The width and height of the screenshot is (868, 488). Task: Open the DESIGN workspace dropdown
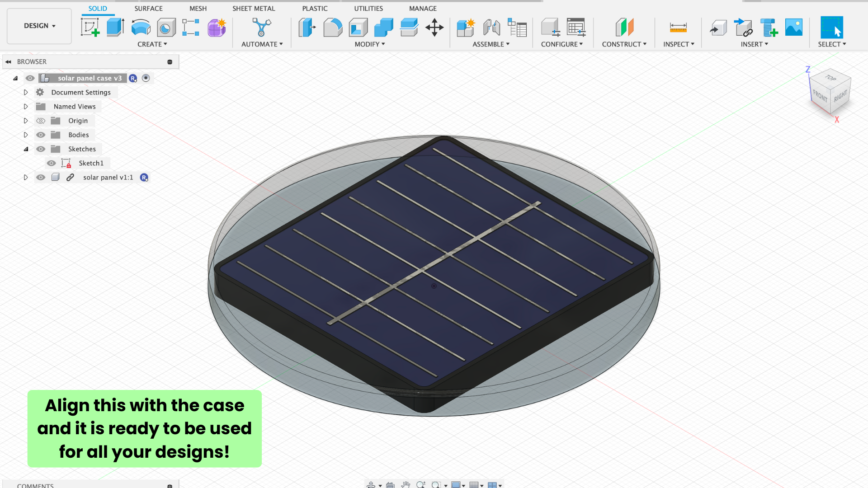[x=39, y=26]
